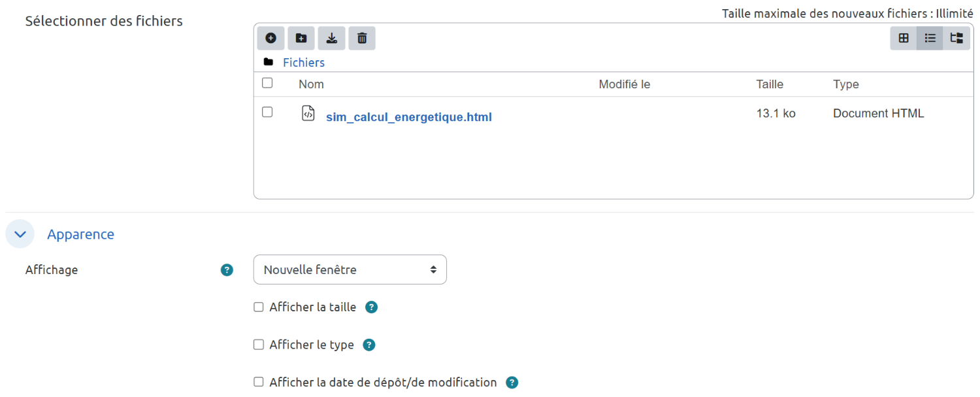The height and width of the screenshot is (397, 980).
Task: Click the add file icon
Action: pos(270,39)
